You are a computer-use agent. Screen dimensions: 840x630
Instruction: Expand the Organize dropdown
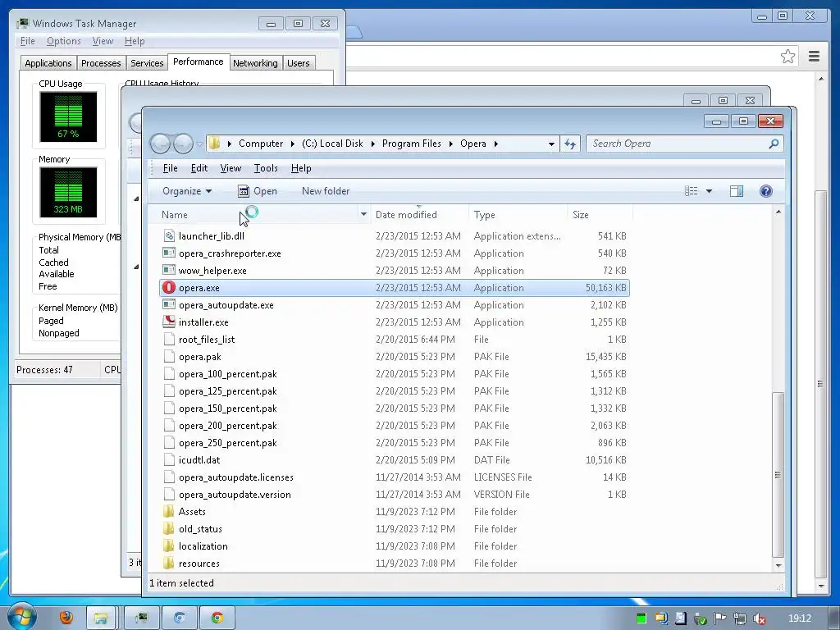(187, 191)
